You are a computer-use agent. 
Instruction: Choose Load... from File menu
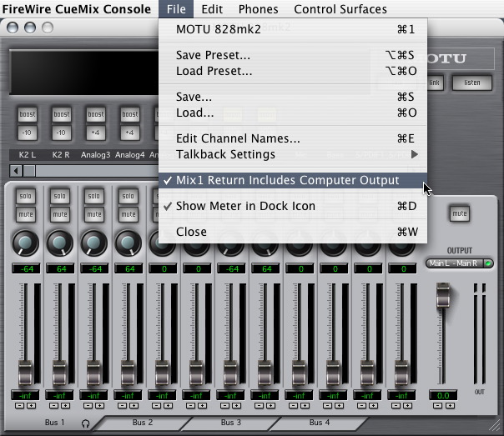[x=293, y=113]
